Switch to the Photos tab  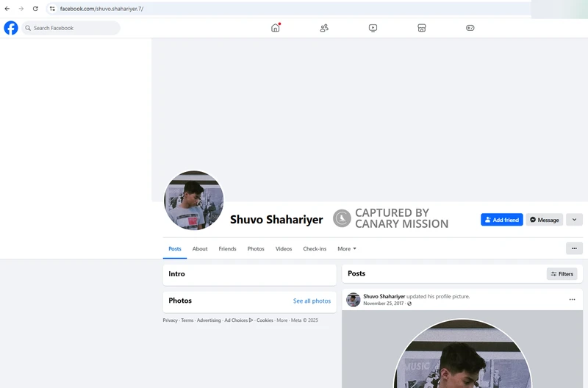point(256,248)
